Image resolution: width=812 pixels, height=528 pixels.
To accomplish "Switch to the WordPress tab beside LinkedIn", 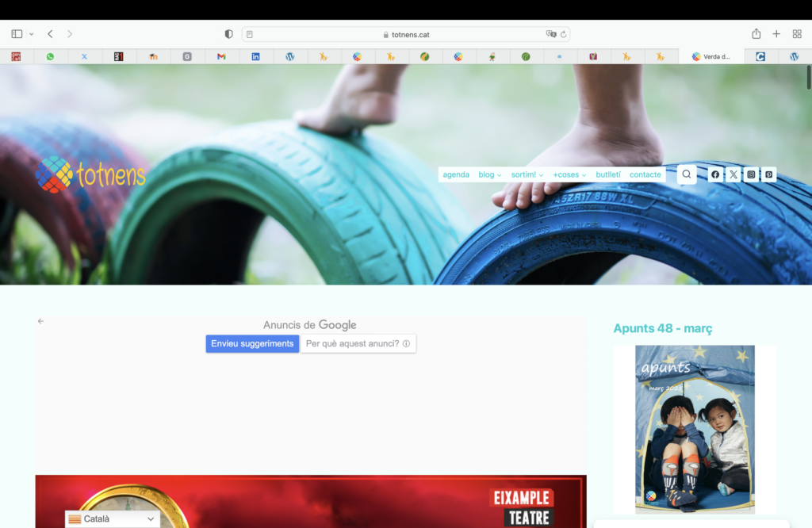I will point(290,56).
